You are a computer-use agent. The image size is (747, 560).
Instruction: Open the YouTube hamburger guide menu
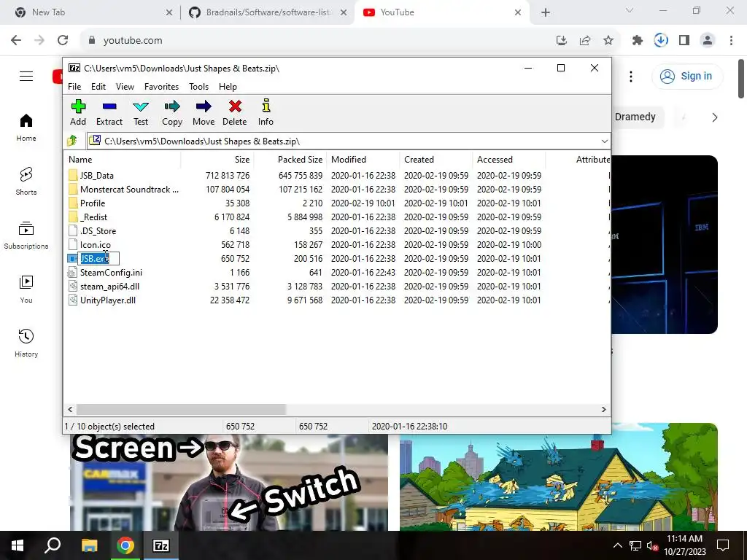pos(26,76)
